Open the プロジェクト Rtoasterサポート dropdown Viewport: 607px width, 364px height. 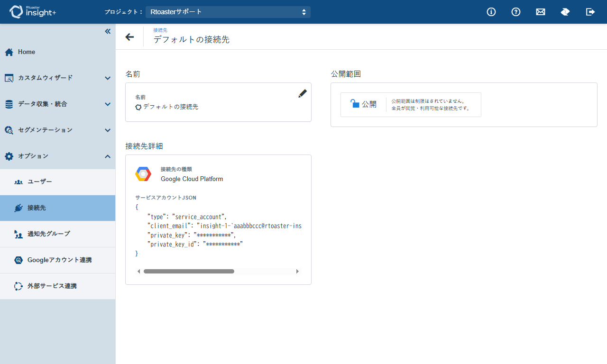(x=228, y=12)
